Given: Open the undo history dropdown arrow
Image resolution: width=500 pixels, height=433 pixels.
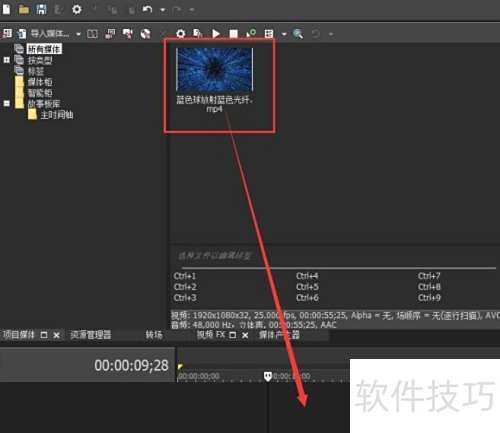Looking at the screenshot, I should [x=163, y=10].
